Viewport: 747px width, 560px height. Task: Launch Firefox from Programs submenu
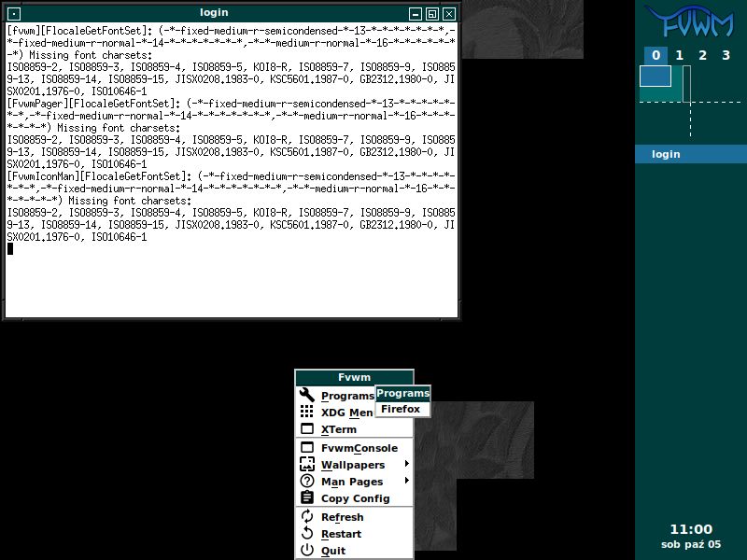tap(402, 409)
